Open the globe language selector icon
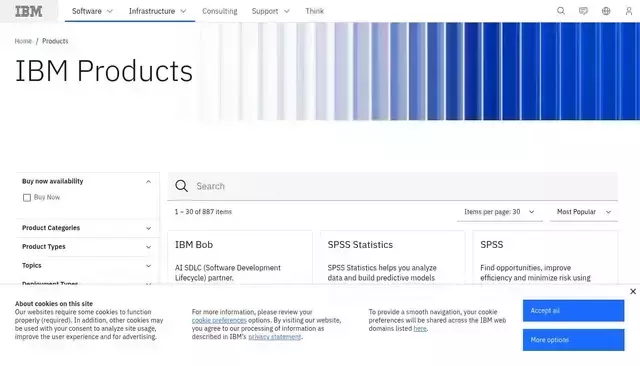This screenshot has height=366, width=640. (x=606, y=11)
